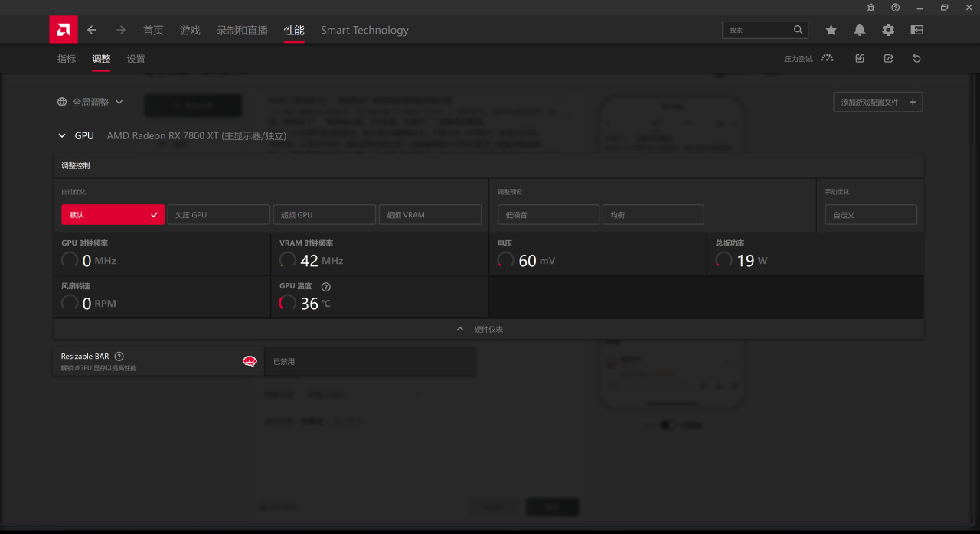Switch to the 游戏 tab
The height and width of the screenshot is (534, 980).
tap(190, 30)
